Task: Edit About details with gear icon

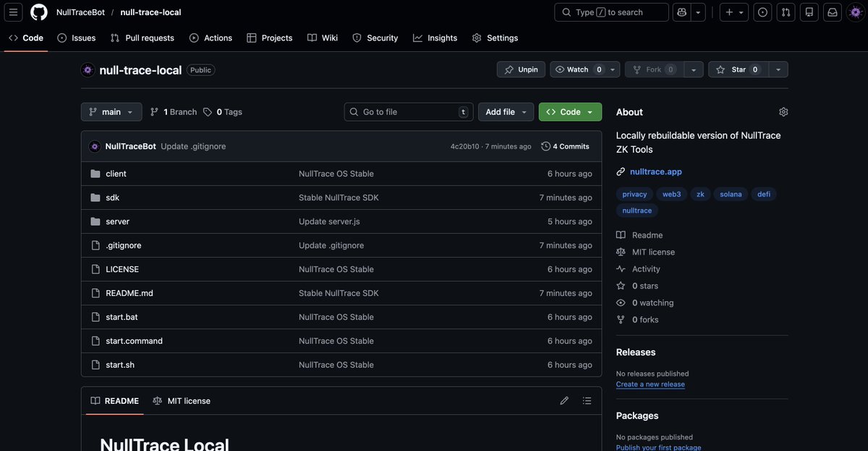Action: 783,112
